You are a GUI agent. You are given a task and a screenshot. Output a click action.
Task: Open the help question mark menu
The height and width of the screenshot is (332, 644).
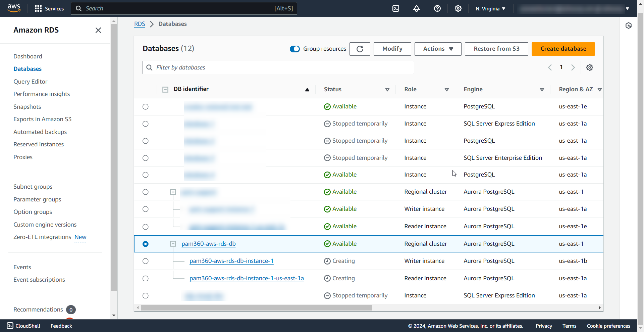pos(437,8)
